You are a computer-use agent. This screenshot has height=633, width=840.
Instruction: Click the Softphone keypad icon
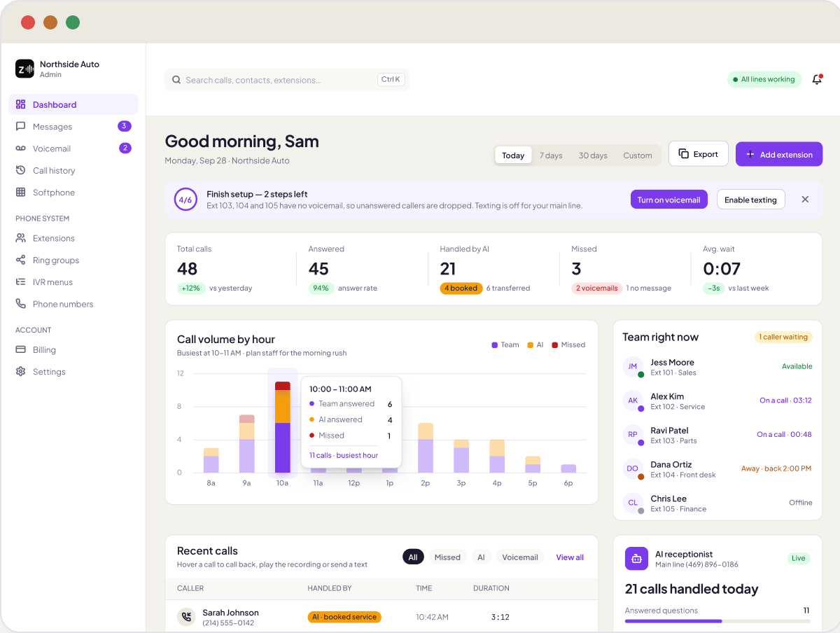(x=20, y=193)
